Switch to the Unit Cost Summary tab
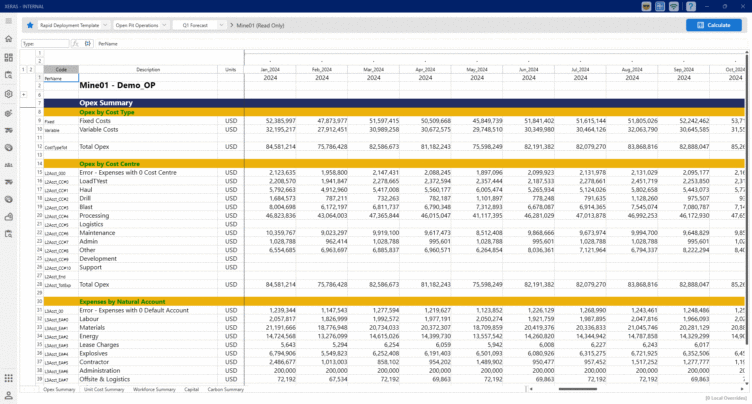 click(x=104, y=390)
